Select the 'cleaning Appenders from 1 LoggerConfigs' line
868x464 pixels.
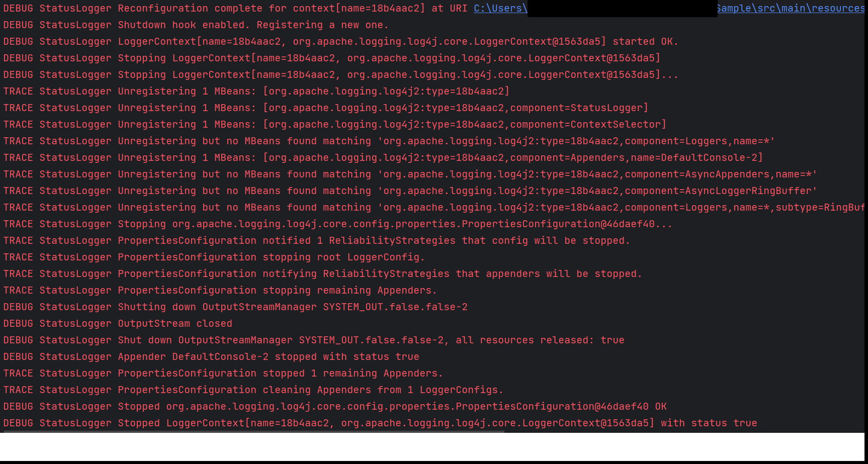[251, 390]
